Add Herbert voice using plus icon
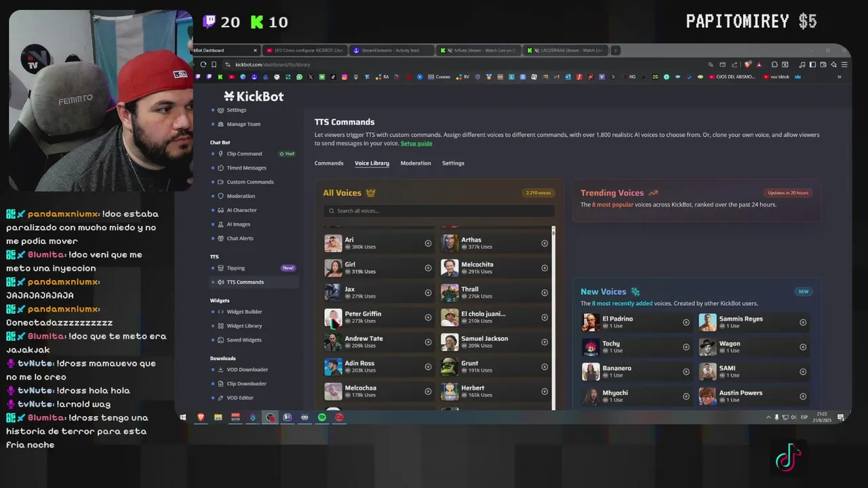 pyautogui.click(x=545, y=391)
